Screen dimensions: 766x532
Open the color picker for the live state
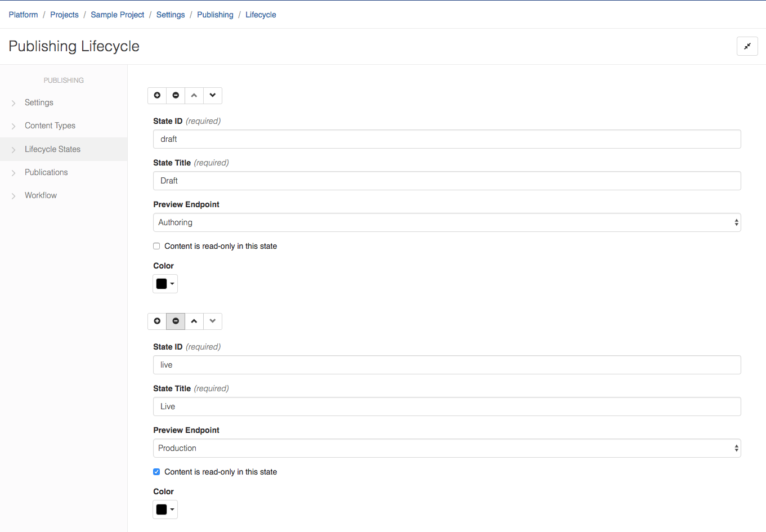click(x=165, y=509)
